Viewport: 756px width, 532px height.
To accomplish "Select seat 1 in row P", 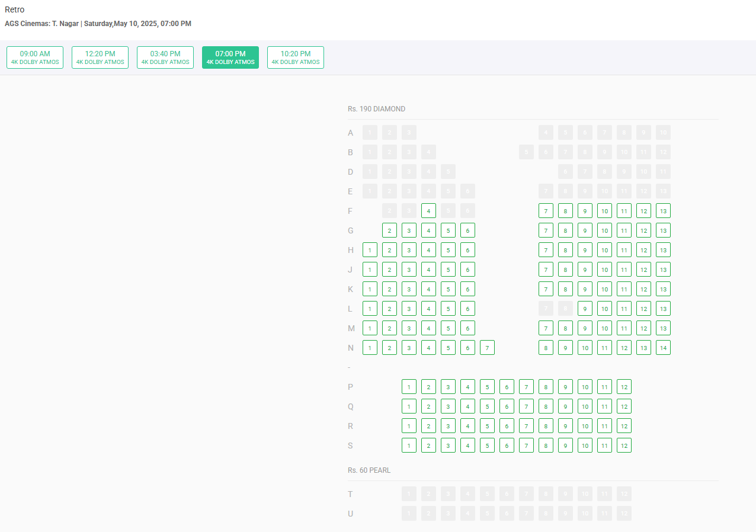I will tap(409, 387).
